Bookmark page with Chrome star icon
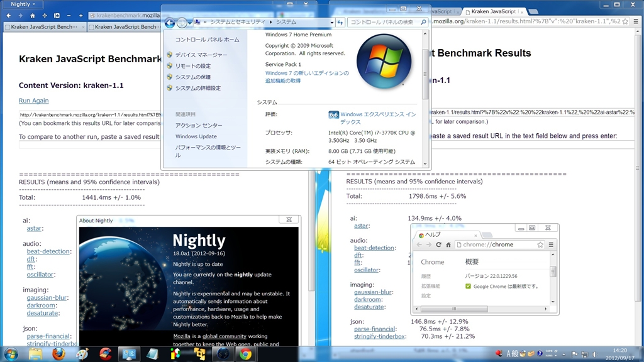The image size is (644, 362). tap(540, 244)
